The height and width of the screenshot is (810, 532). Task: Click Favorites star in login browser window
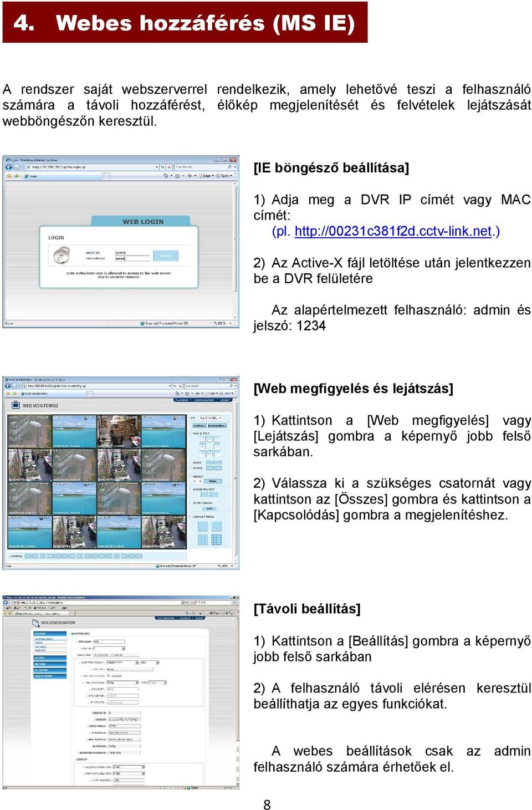(x=9, y=176)
